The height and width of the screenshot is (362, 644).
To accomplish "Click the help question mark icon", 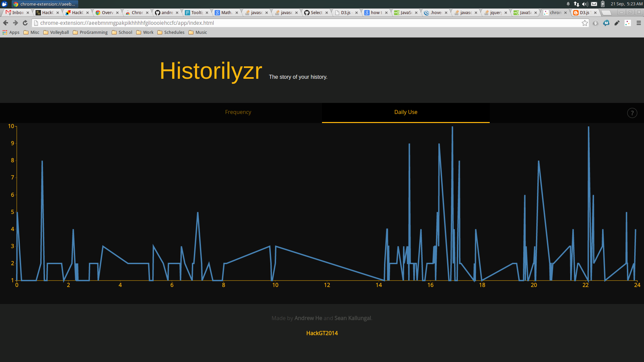I will point(632,113).
